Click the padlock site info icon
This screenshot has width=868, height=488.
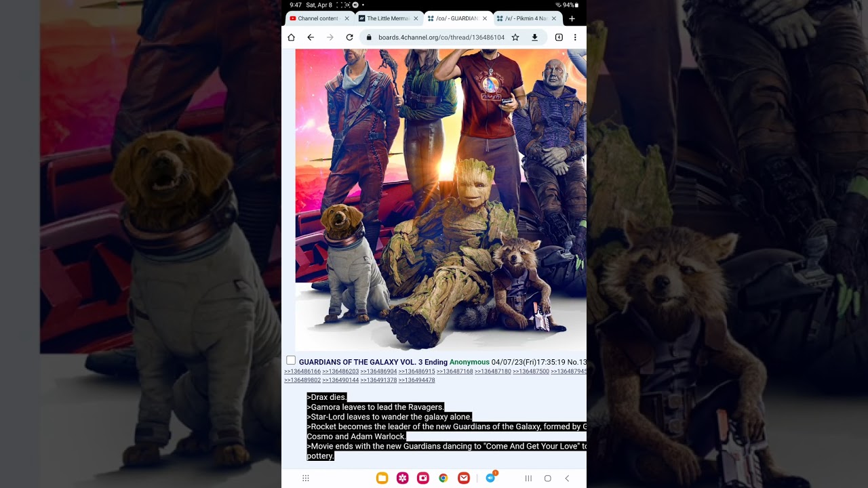point(370,38)
